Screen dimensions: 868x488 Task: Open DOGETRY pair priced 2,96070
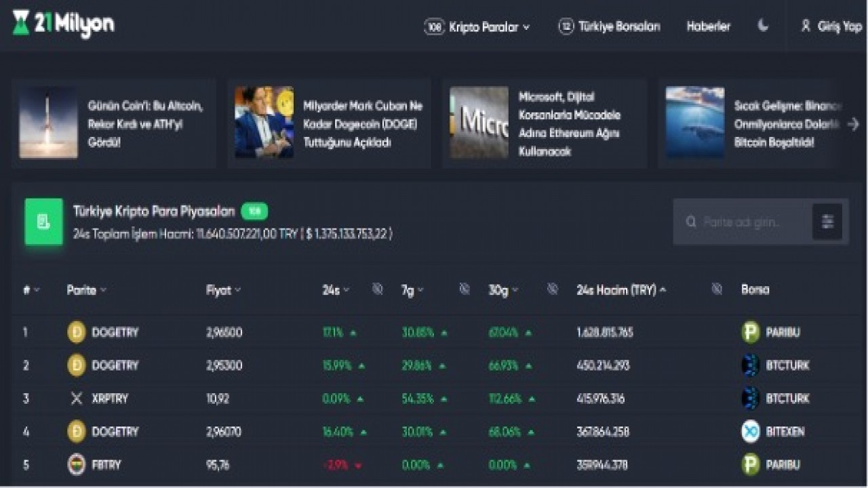click(x=115, y=431)
